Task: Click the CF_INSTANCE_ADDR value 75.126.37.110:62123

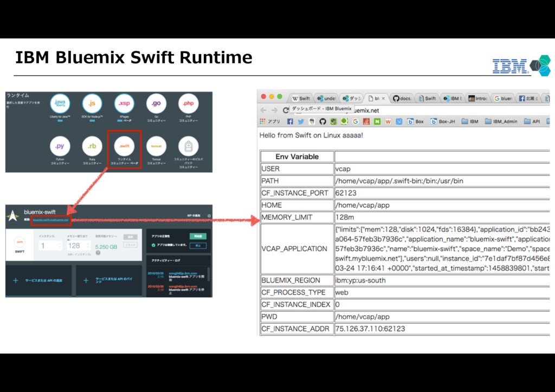Action: 370,329
